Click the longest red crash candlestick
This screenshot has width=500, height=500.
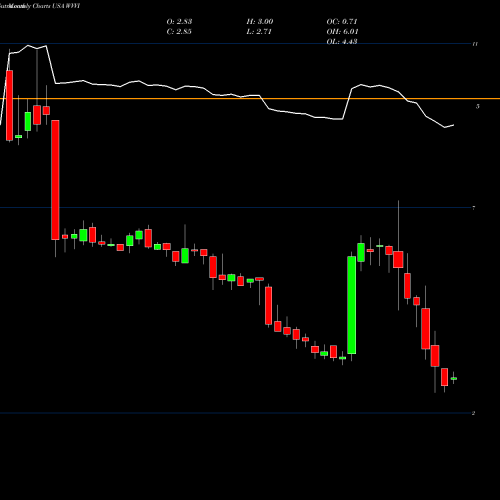[55, 180]
